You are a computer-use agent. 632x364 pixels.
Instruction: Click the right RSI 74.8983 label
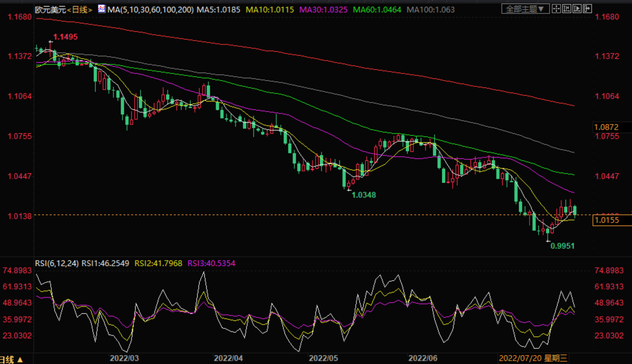[609, 271]
